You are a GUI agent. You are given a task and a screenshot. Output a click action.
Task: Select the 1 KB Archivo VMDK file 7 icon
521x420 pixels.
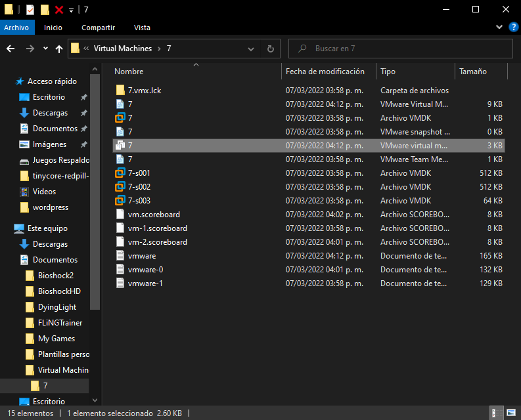pyautogui.click(x=120, y=118)
